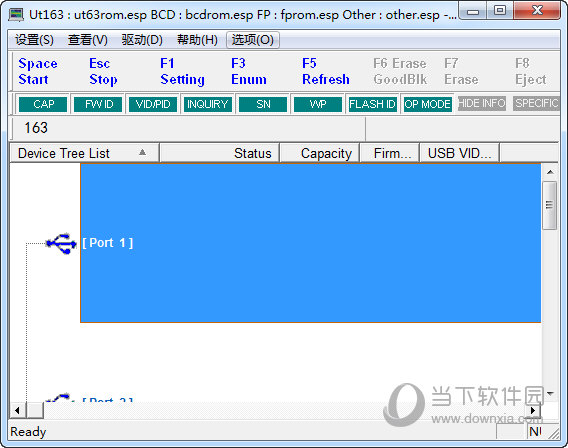Screen dimensions: 568x448
Task: Select the VID/PID info button
Action: tap(153, 104)
